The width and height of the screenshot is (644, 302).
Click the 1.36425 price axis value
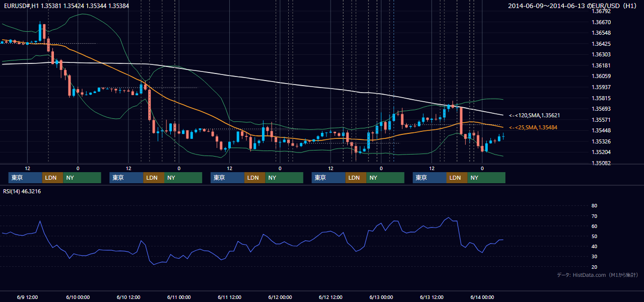[601, 44]
